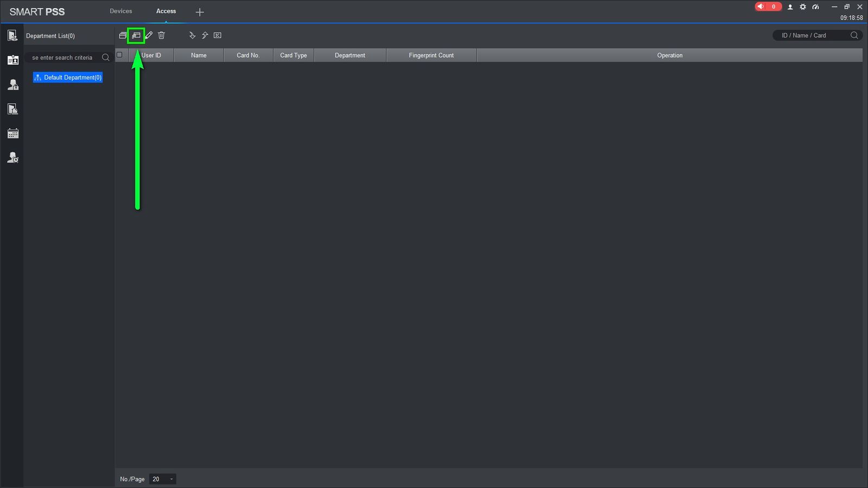Click the user account icon in title bar
The width and height of the screenshot is (868, 488).
pyautogui.click(x=790, y=7)
